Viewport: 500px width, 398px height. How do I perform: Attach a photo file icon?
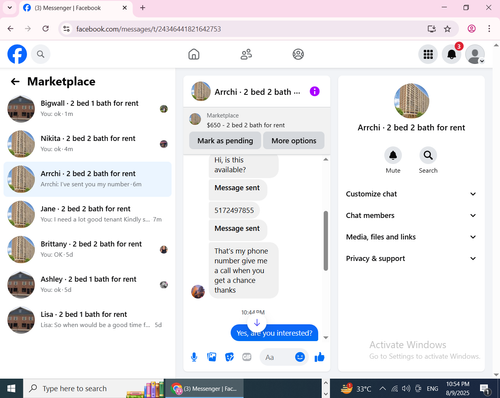[x=212, y=357]
